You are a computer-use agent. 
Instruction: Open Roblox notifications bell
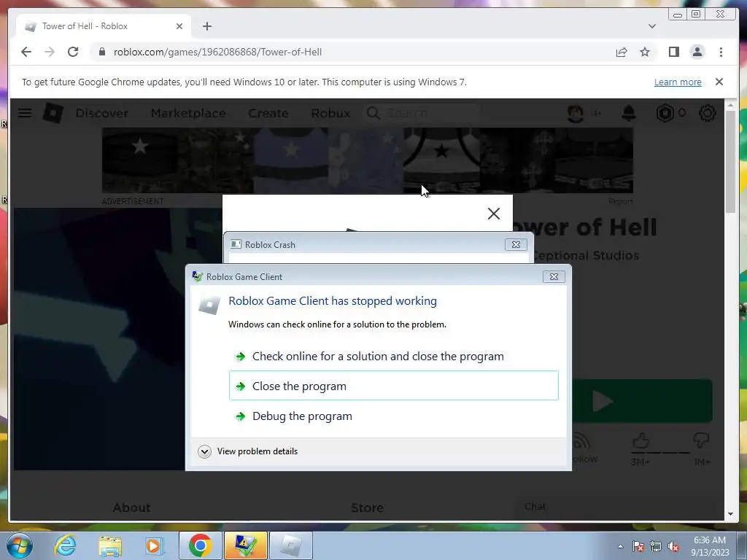(629, 113)
